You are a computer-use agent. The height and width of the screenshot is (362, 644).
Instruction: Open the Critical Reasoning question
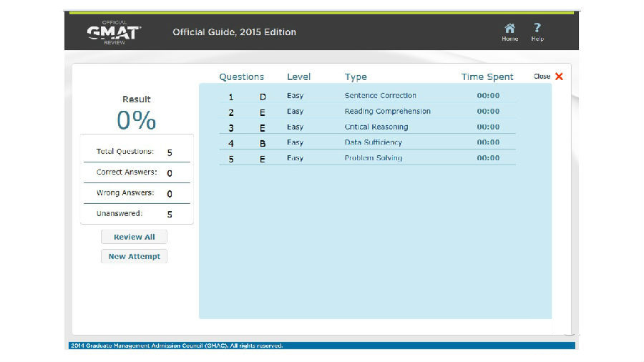(x=376, y=127)
